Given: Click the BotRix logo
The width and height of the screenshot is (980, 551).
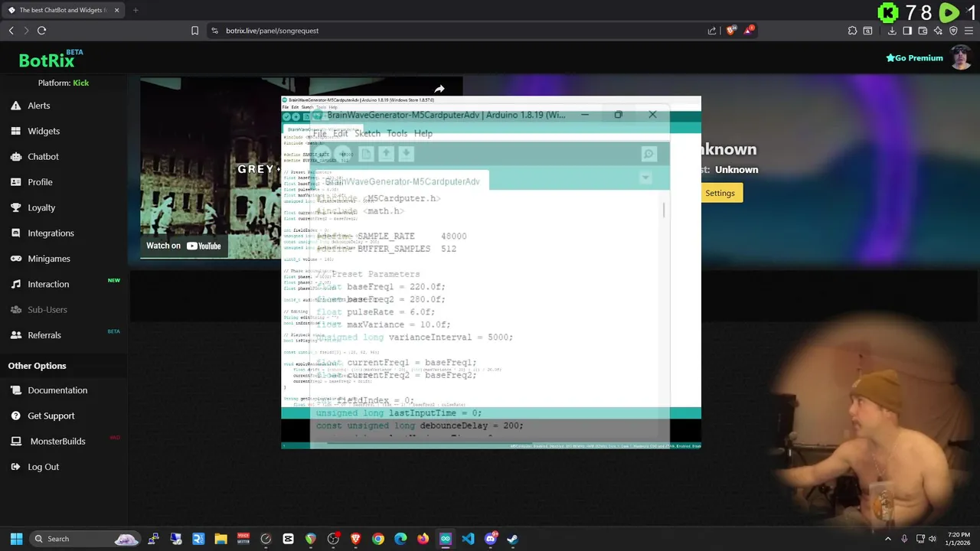Looking at the screenshot, I should click(47, 60).
